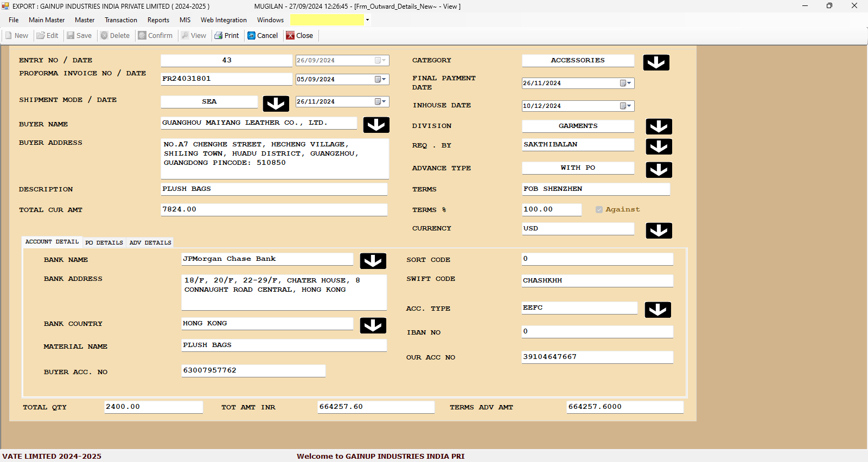Image resolution: width=868 pixels, height=462 pixels.
Task: Click the Print toolbar icon
Action: pyautogui.click(x=219, y=36)
